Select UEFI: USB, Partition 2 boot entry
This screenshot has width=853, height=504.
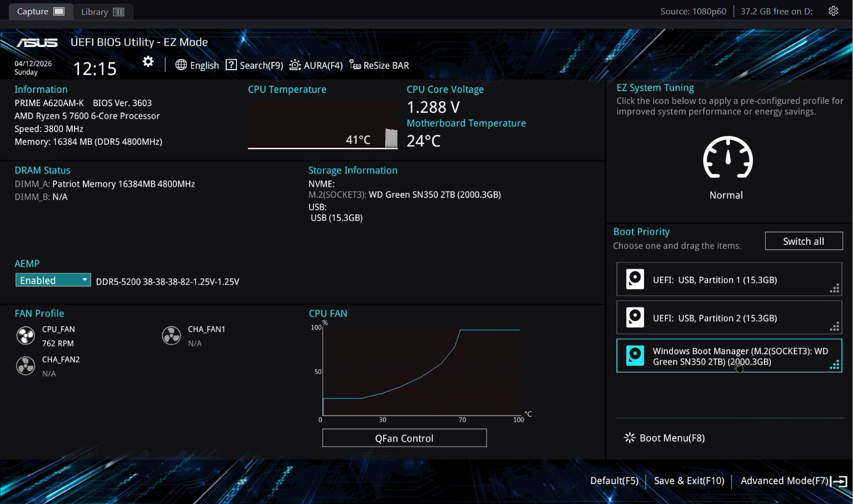[x=729, y=318]
